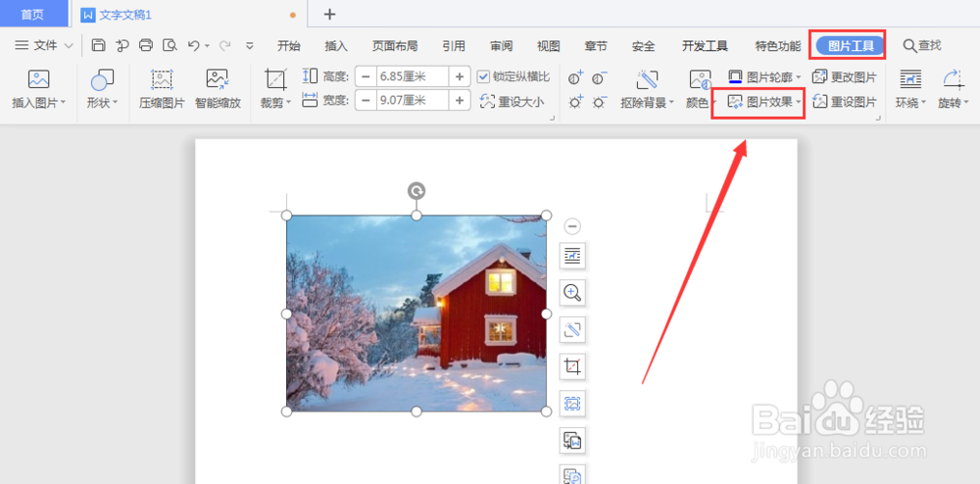Click the width field showing 9.07厘米
980x484 pixels.
click(413, 100)
